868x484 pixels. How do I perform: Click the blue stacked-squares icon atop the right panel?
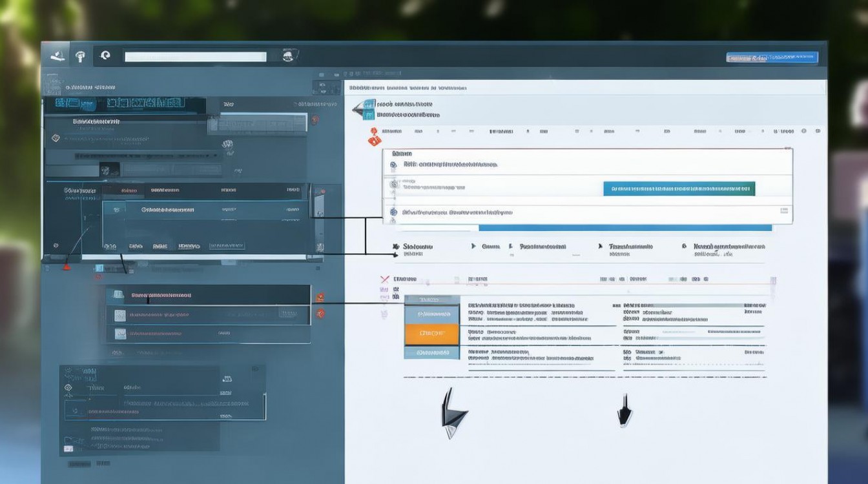367,110
